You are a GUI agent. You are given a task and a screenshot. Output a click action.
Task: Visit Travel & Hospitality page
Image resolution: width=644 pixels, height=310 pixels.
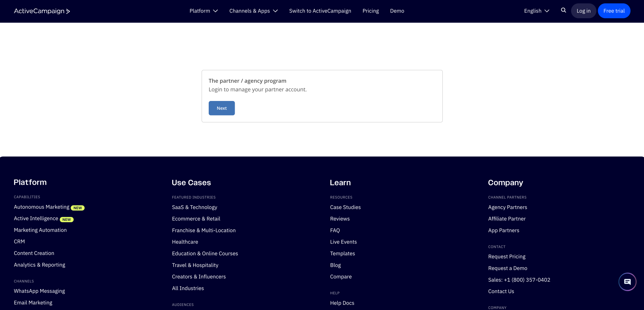(x=195, y=265)
